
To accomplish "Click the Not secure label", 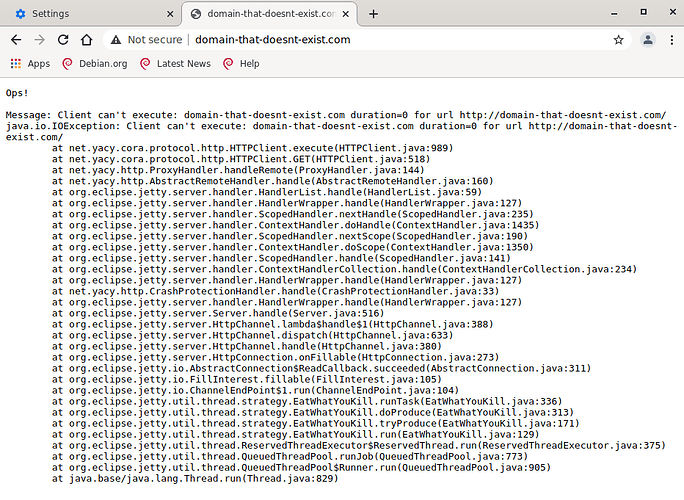I will tap(154, 40).
